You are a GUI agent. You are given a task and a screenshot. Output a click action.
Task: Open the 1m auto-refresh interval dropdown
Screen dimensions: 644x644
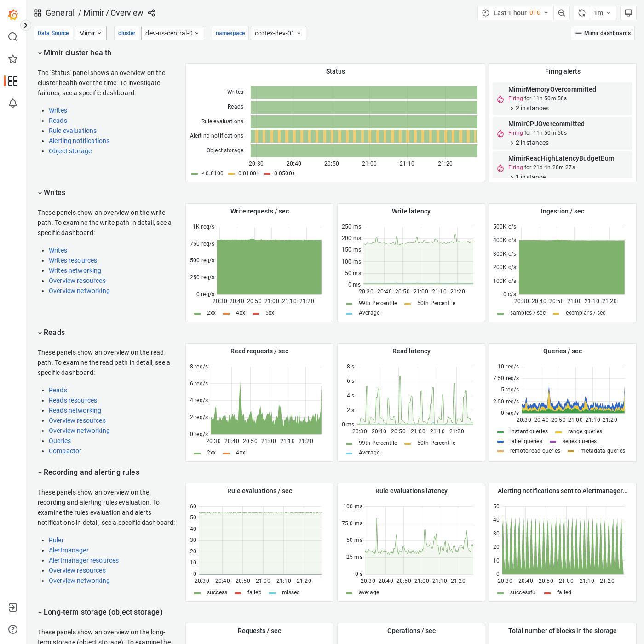(x=603, y=13)
